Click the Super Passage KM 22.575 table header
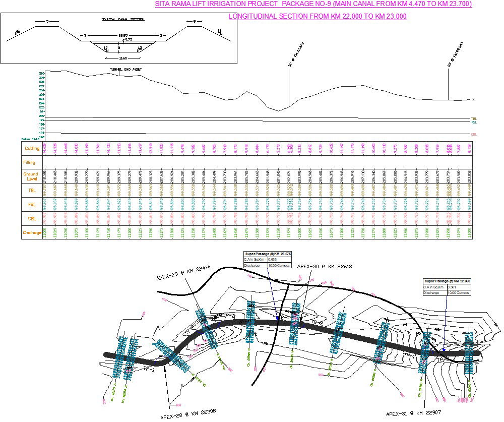Viewport: 504px width, 422px height. [x=267, y=254]
